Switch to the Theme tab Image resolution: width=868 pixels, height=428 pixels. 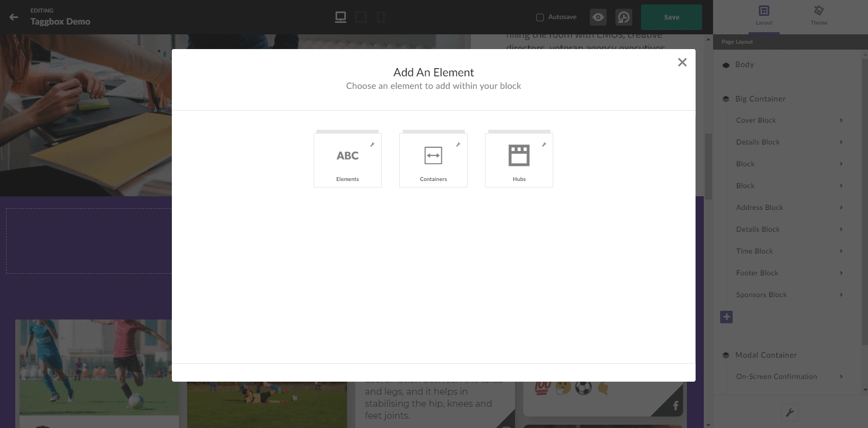818,15
